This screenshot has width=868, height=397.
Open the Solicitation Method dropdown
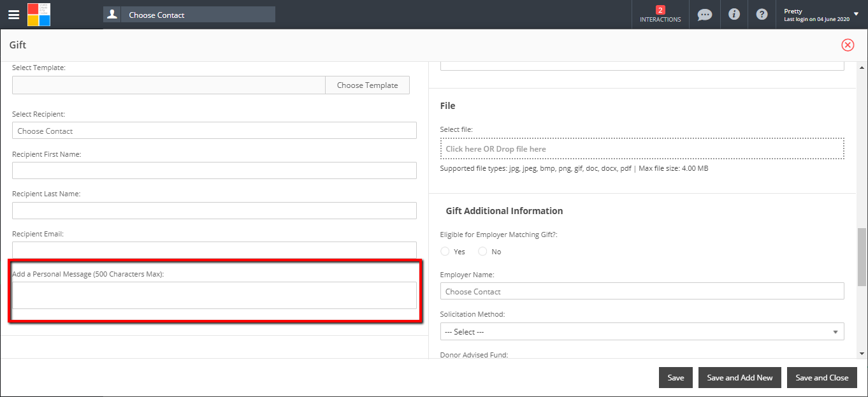pos(642,331)
